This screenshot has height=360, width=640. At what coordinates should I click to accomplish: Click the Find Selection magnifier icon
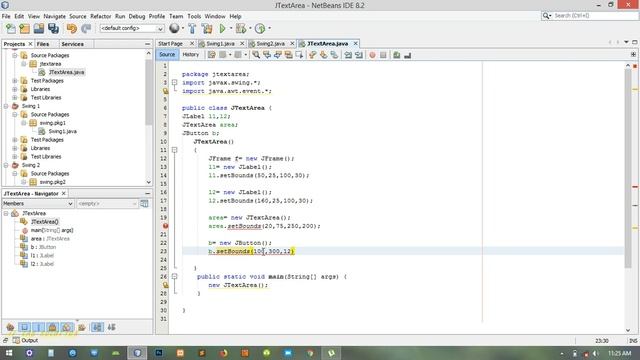256,55
